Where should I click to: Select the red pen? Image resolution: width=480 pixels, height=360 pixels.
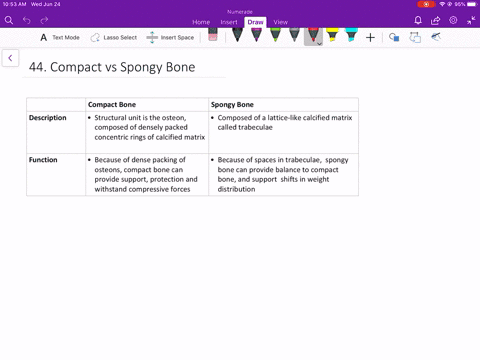[313, 35]
